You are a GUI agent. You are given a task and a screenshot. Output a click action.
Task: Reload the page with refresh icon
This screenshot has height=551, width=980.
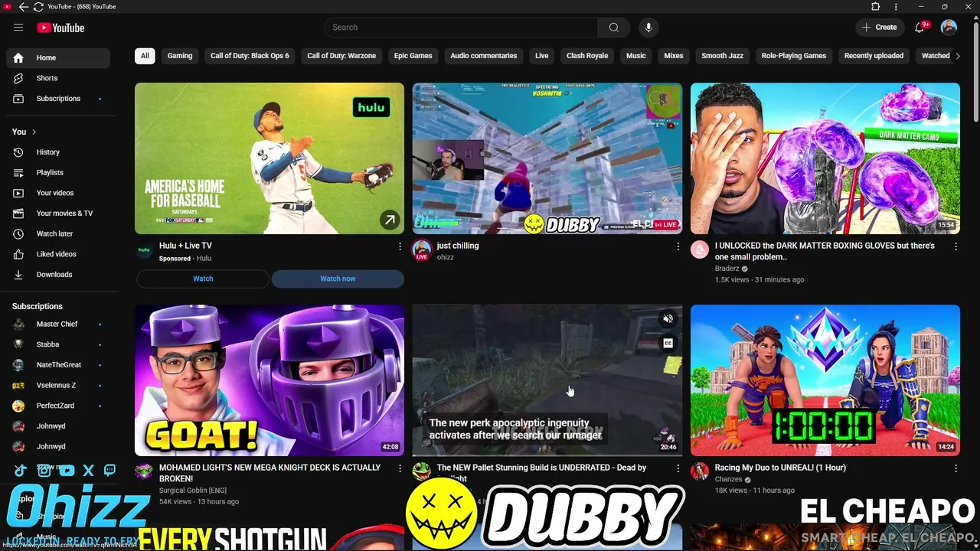coord(38,6)
